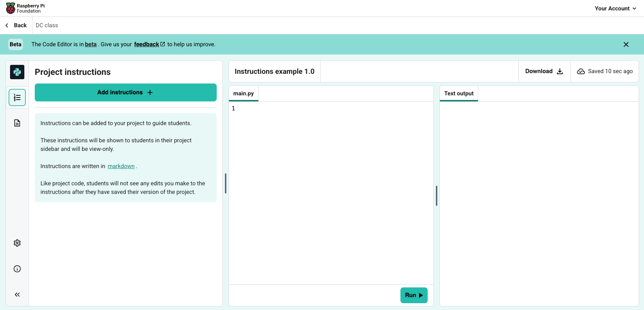Click the cloud Saved status icon
The width and height of the screenshot is (644, 310).
[x=581, y=71]
